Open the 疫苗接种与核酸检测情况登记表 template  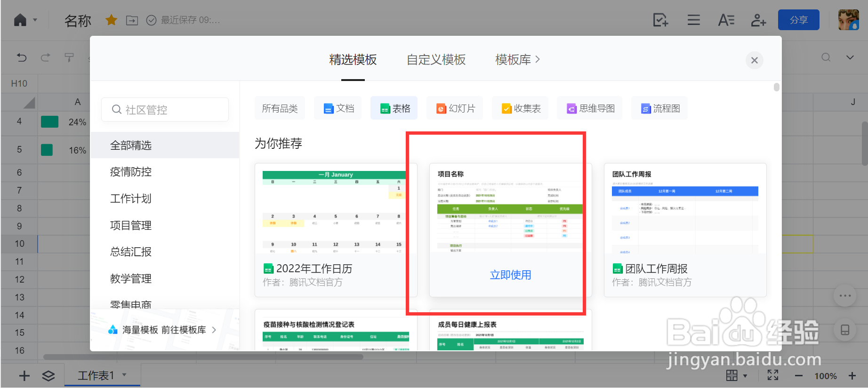pyautogui.click(x=336, y=330)
